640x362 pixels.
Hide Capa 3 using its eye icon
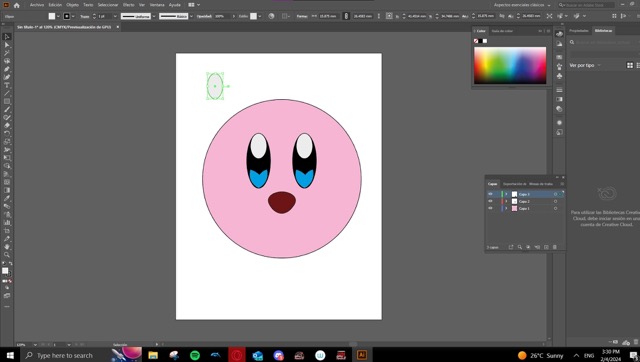490,194
